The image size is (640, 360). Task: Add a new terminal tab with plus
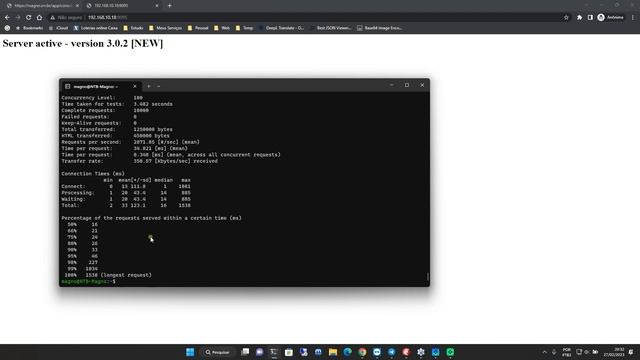pos(149,87)
